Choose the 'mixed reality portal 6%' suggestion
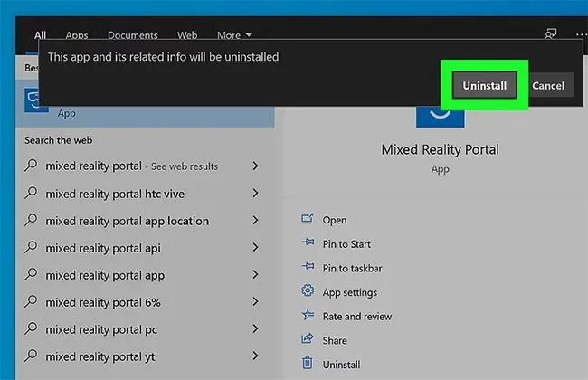The width and height of the screenshot is (588, 380). 103,302
